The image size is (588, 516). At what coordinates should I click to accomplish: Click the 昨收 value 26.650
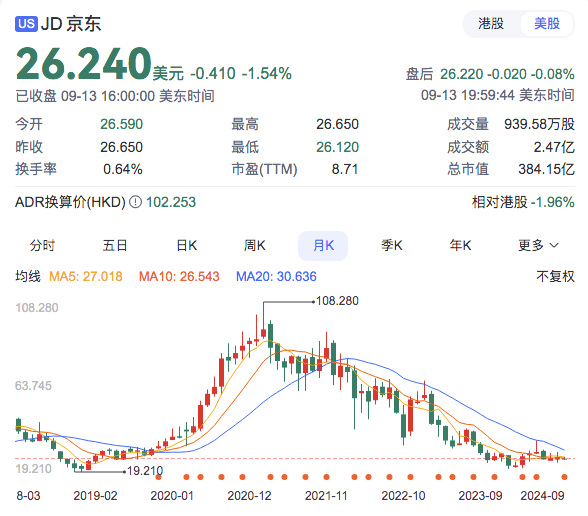click(x=122, y=147)
